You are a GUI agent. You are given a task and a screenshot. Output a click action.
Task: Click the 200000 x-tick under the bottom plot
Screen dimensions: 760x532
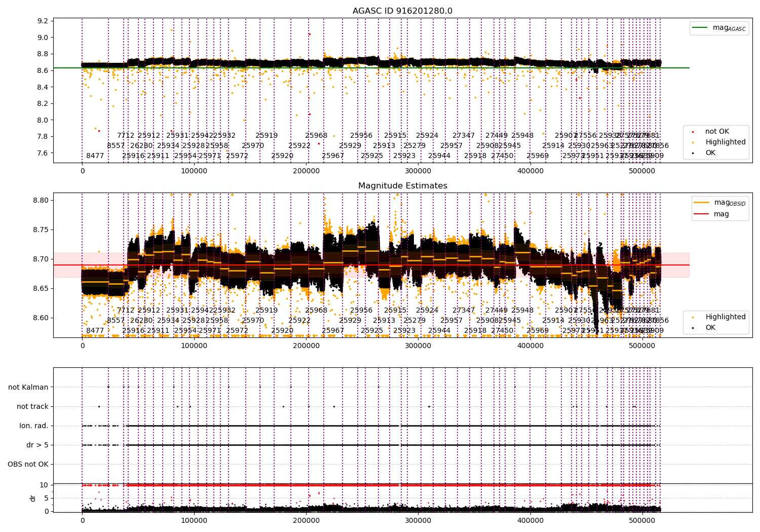click(x=306, y=520)
